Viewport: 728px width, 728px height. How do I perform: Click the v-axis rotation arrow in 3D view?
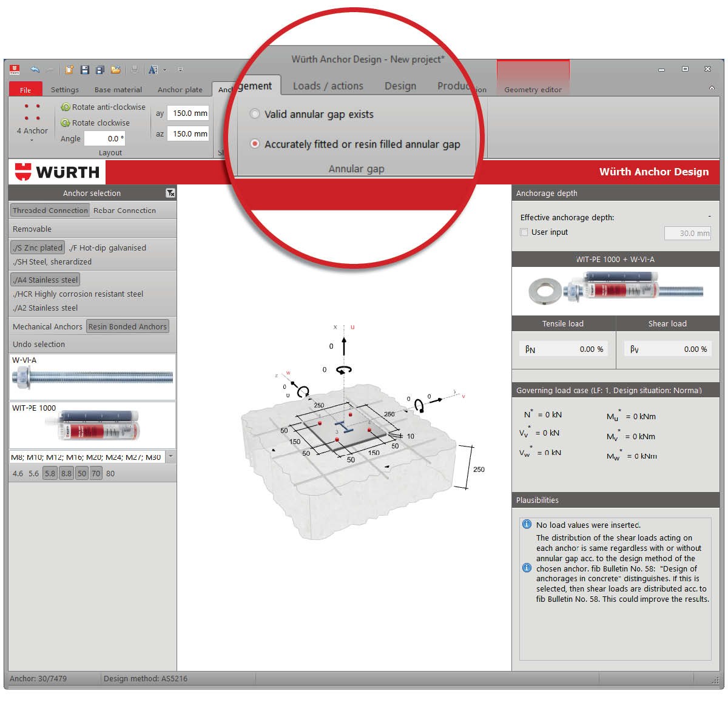click(x=418, y=405)
